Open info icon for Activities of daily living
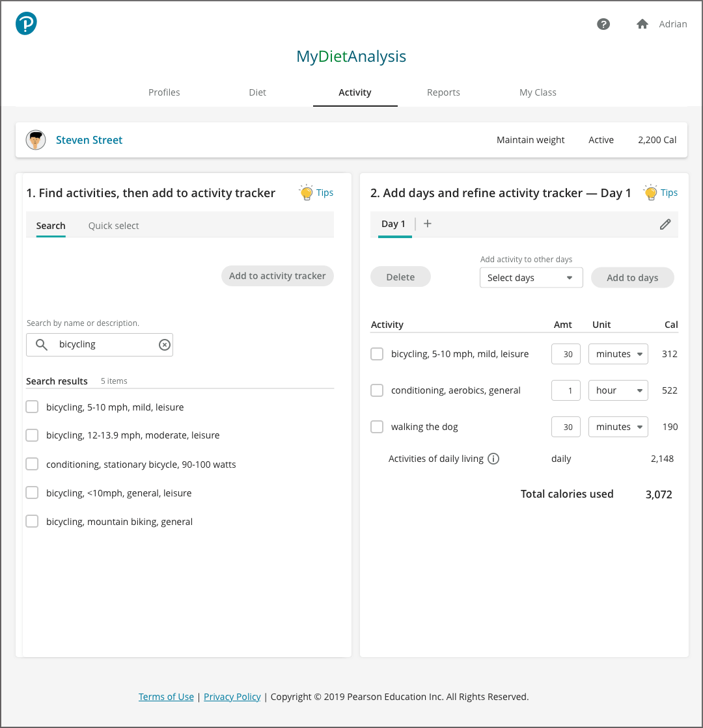Screen dimensions: 703x728 (493, 459)
